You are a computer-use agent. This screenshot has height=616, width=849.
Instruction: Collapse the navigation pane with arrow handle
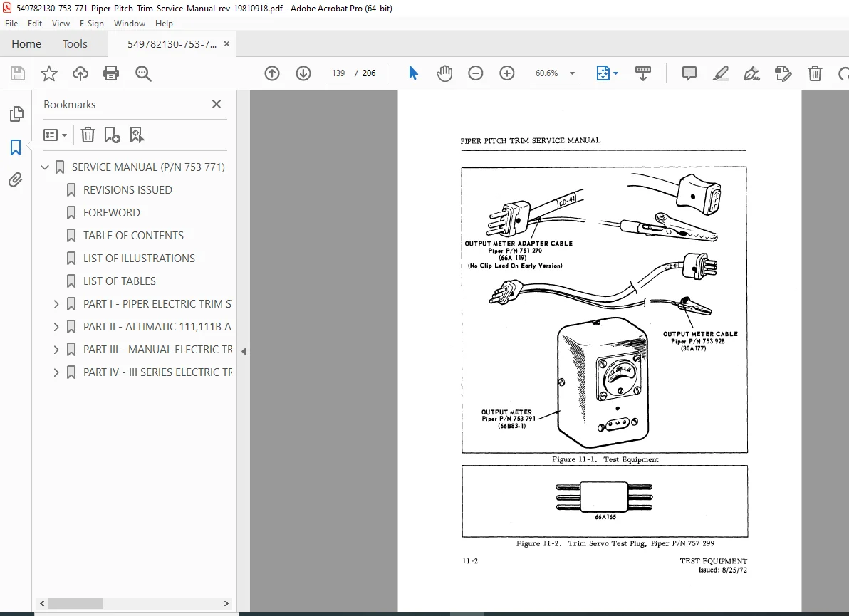(244, 351)
